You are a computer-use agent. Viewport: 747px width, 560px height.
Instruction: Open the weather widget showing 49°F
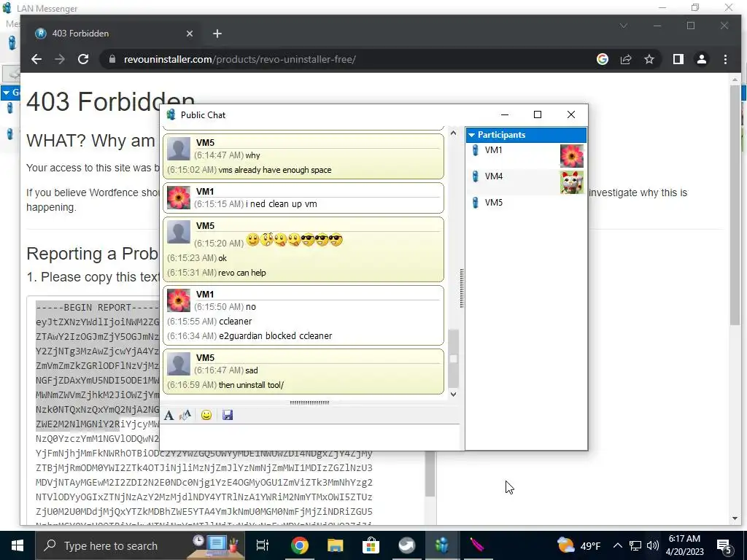coord(578,545)
